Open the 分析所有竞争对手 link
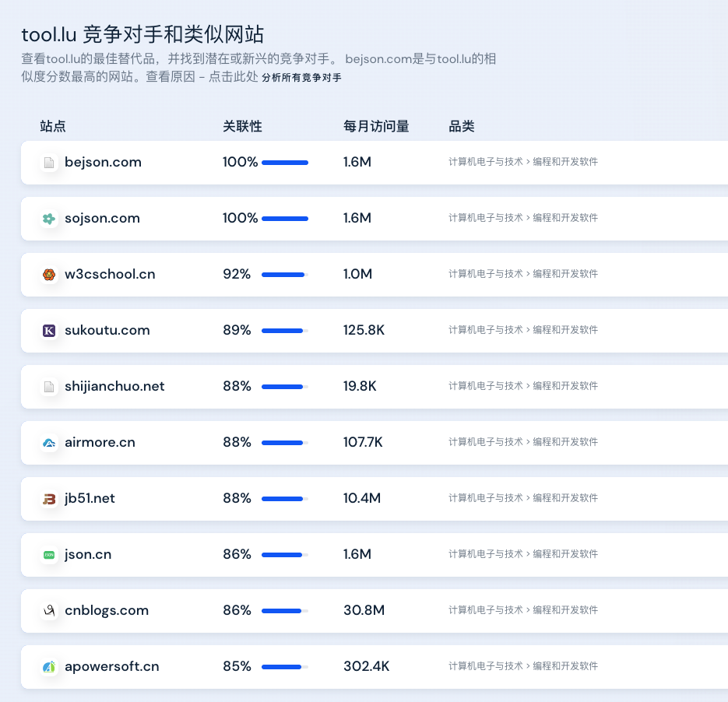 301,77
